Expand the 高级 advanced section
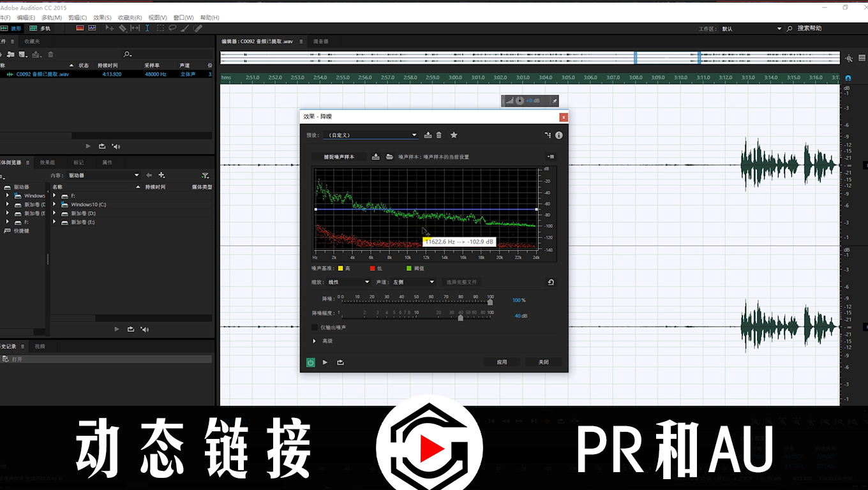 coord(314,341)
